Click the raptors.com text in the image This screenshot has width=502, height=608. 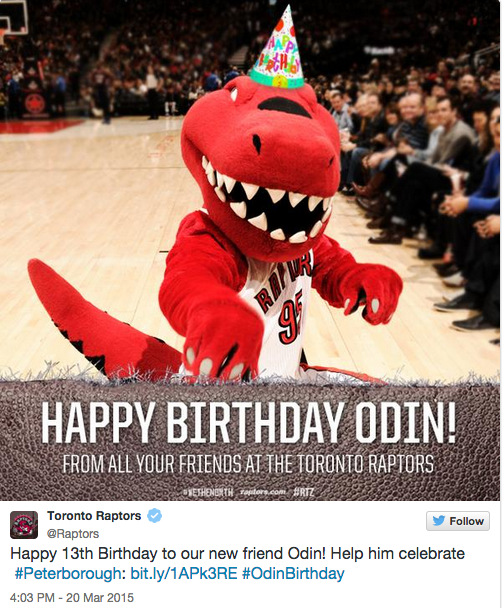point(263,492)
